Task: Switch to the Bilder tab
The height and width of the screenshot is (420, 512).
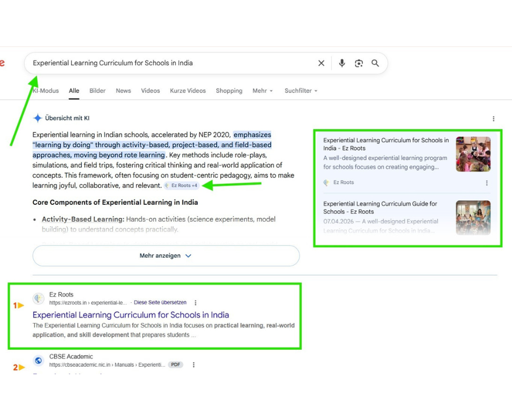Action: click(97, 91)
